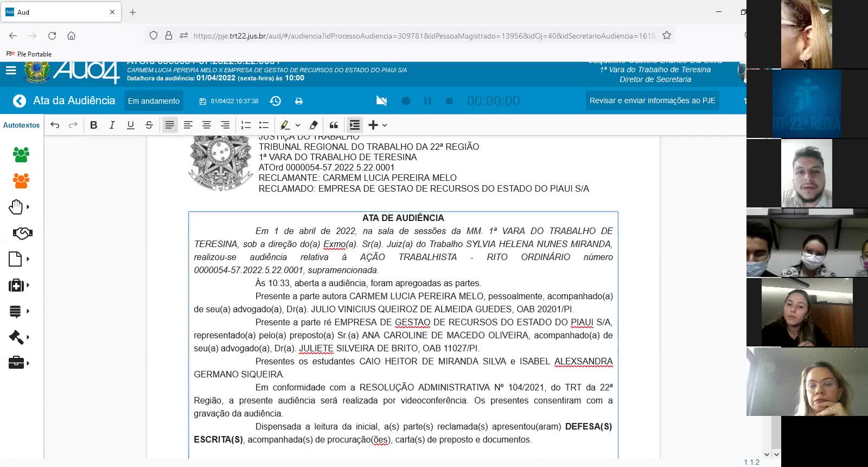
Task: Select the orange people group icon
Action: (x=21, y=181)
